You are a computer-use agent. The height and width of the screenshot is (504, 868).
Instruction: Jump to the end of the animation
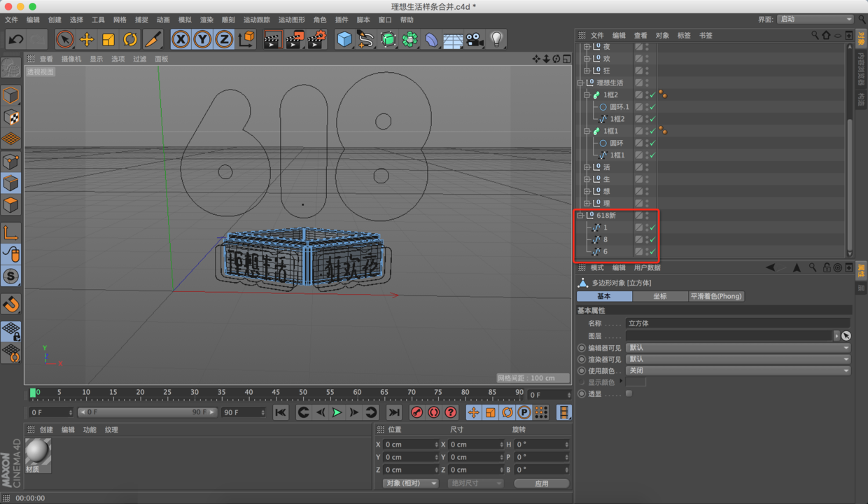click(x=394, y=412)
